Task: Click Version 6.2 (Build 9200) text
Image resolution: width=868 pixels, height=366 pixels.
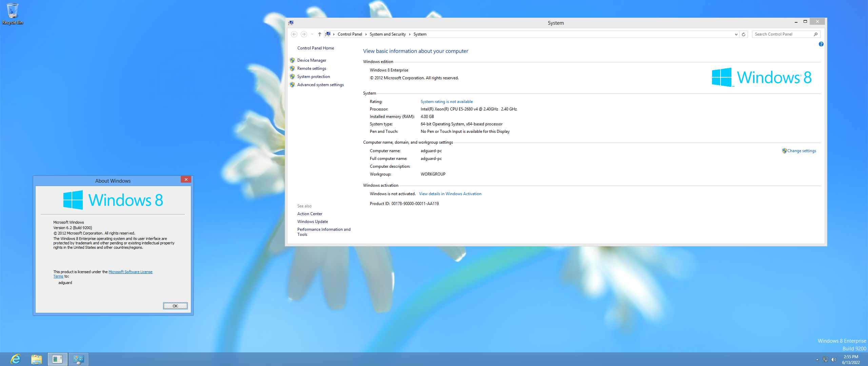Action: 73,228
